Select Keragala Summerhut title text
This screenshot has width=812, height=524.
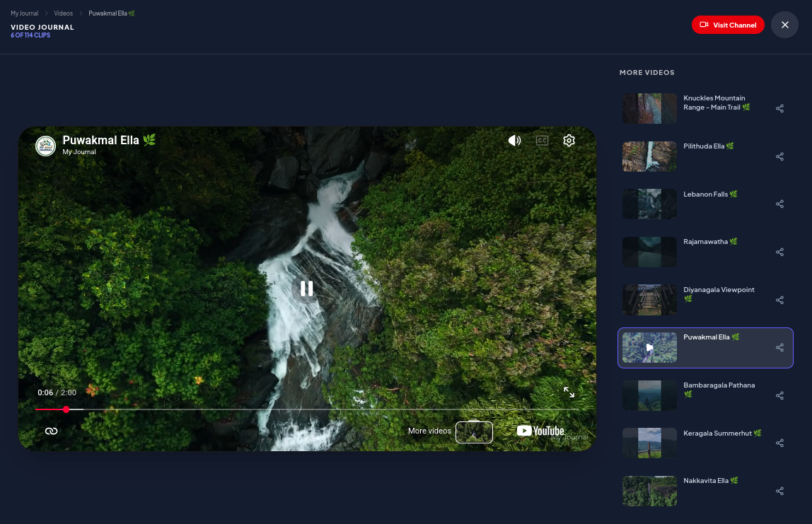722,433
